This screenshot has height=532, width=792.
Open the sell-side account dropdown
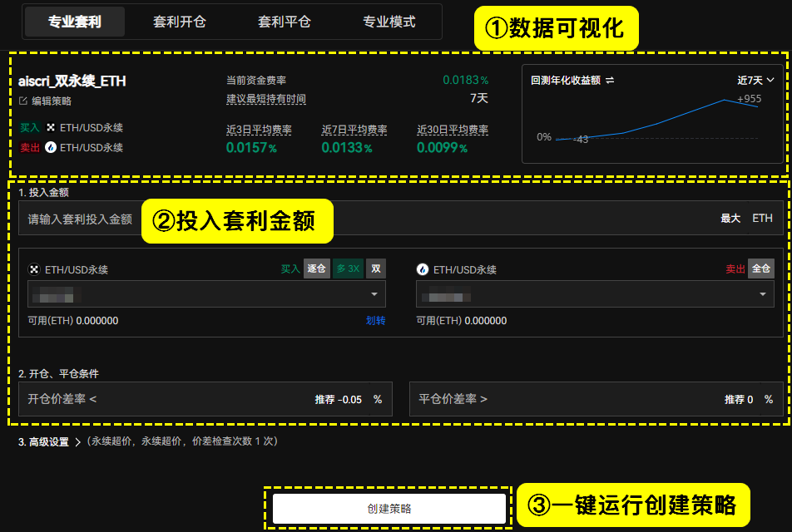click(595, 293)
